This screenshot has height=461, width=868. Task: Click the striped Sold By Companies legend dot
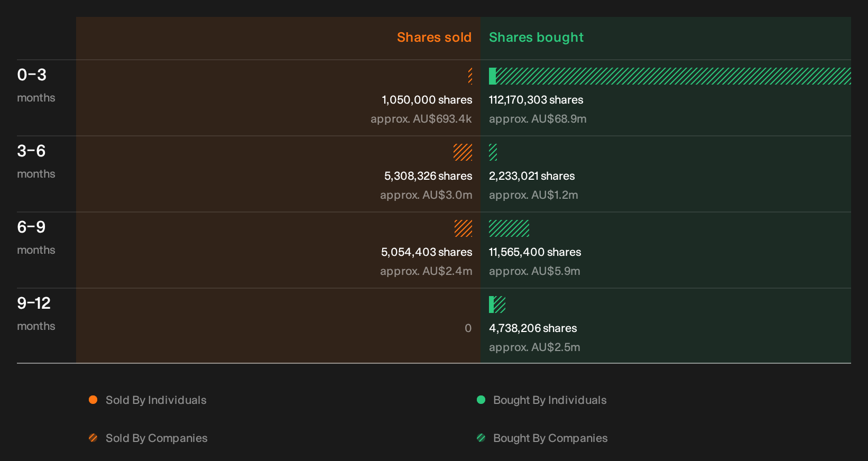click(x=93, y=438)
